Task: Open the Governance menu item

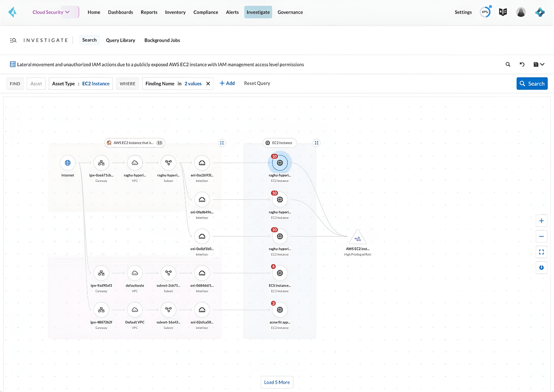Action: coord(290,12)
